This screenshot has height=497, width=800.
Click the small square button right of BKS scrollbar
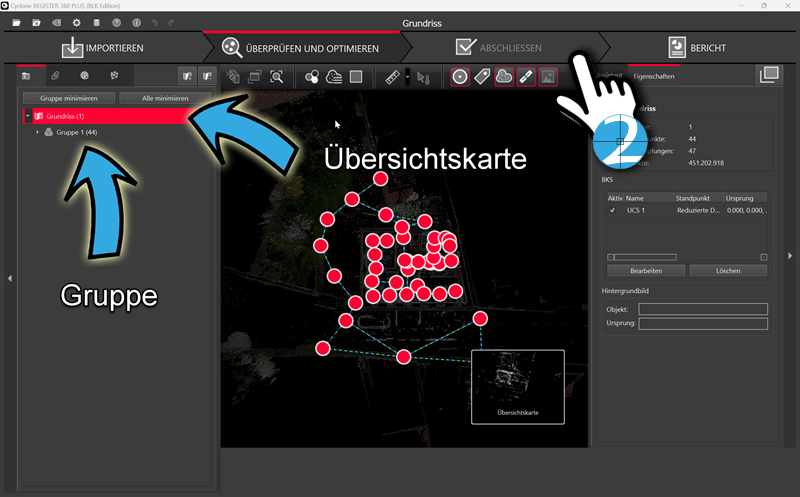[764, 257]
